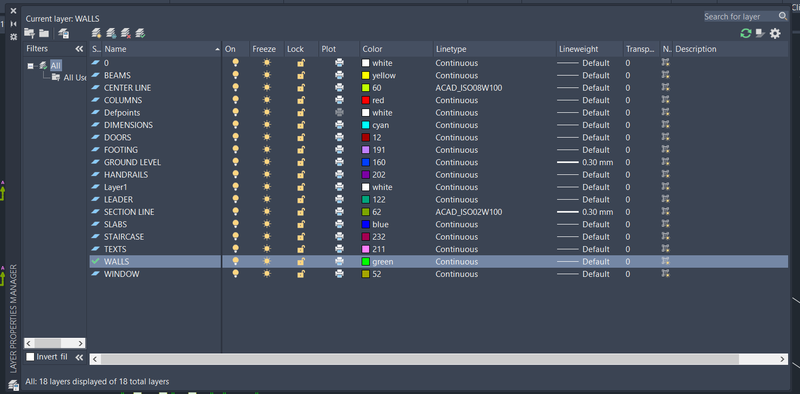Select the TEXTS layer row

(439, 249)
